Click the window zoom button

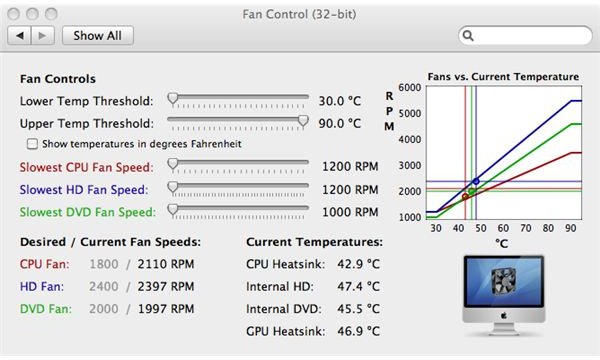51,14
